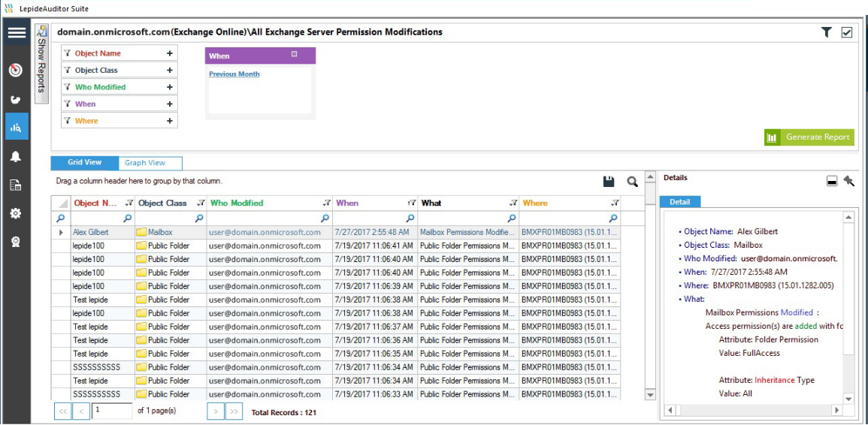Save report using the floppy disk icon
Viewport: 868px width, 425px height.
coord(609,181)
